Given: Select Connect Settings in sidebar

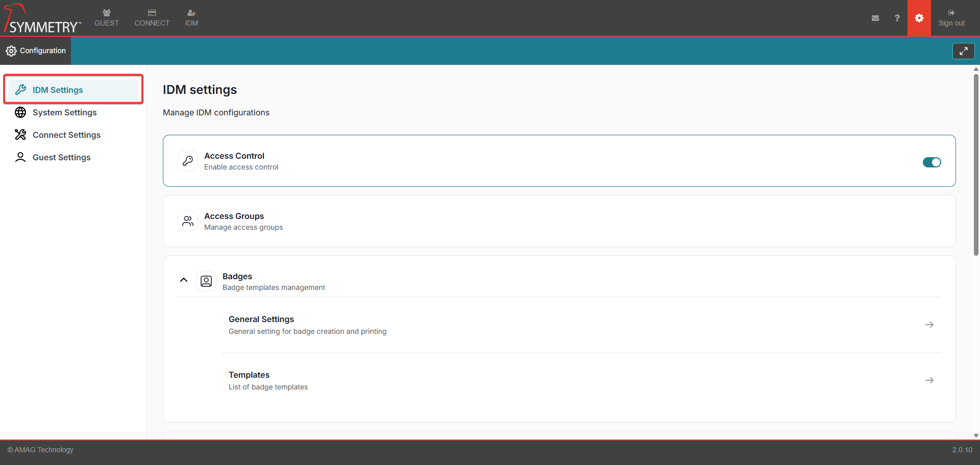Looking at the screenshot, I should [x=66, y=135].
